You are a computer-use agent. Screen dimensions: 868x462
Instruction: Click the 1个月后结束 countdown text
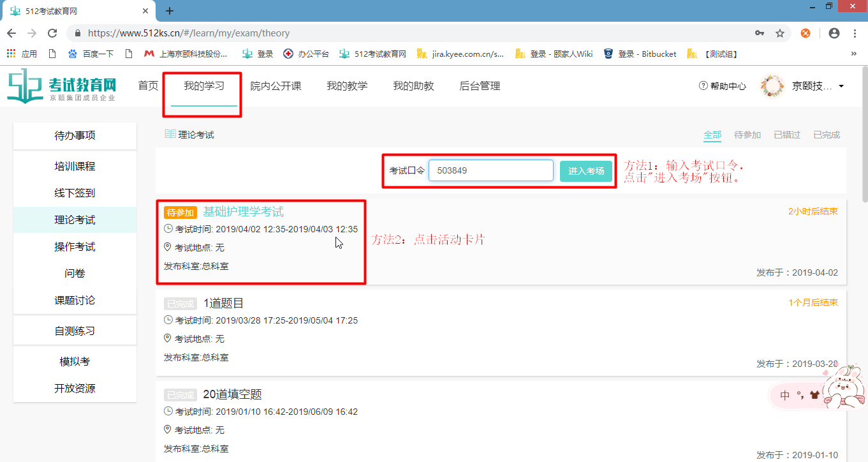pyautogui.click(x=813, y=302)
